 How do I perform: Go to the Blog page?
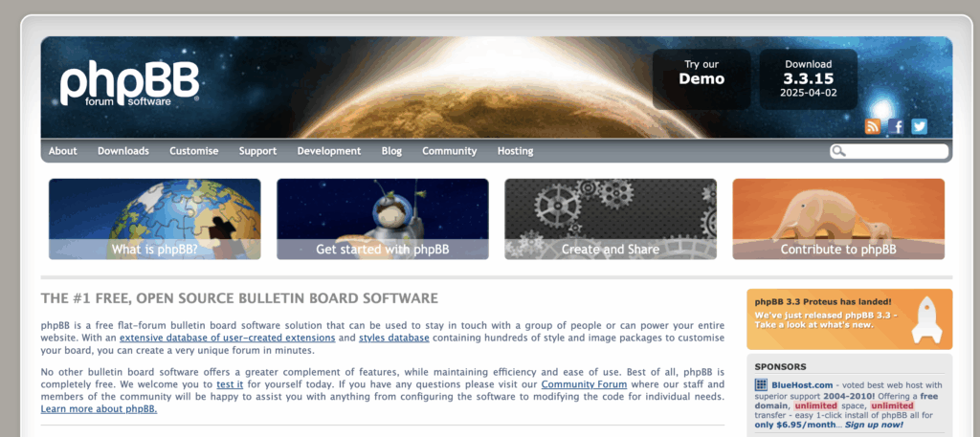[391, 151]
